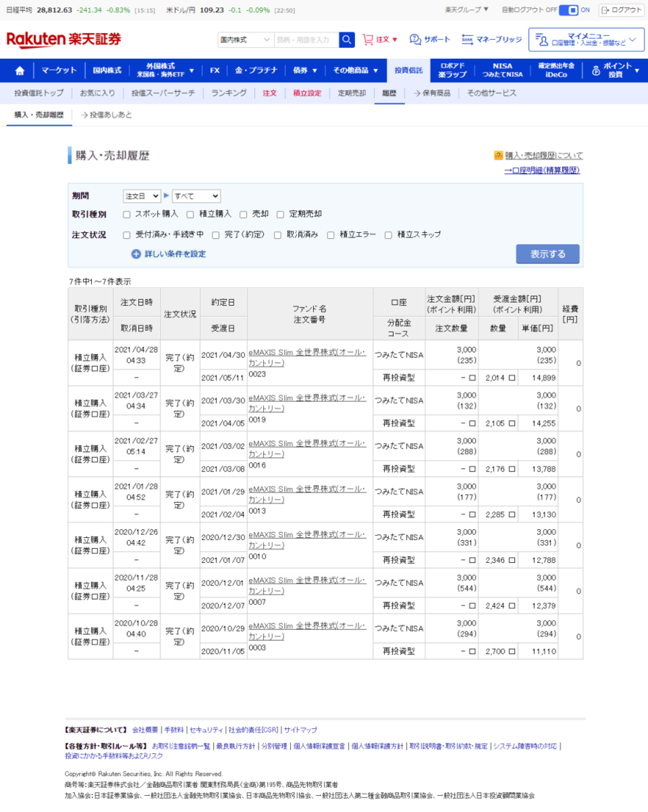Open その他サービス submenu
Viewport: 648px width, 812px height.
point(492,93)
